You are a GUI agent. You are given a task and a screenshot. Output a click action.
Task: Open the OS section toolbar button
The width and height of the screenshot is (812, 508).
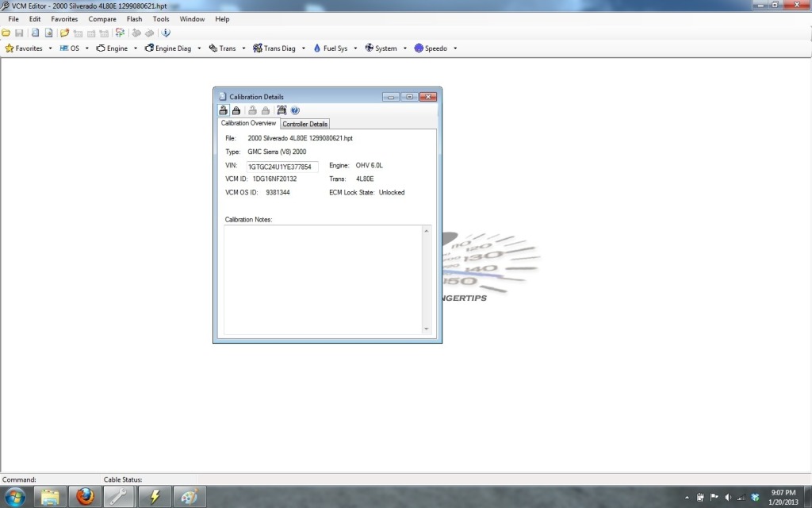point(70,48)
